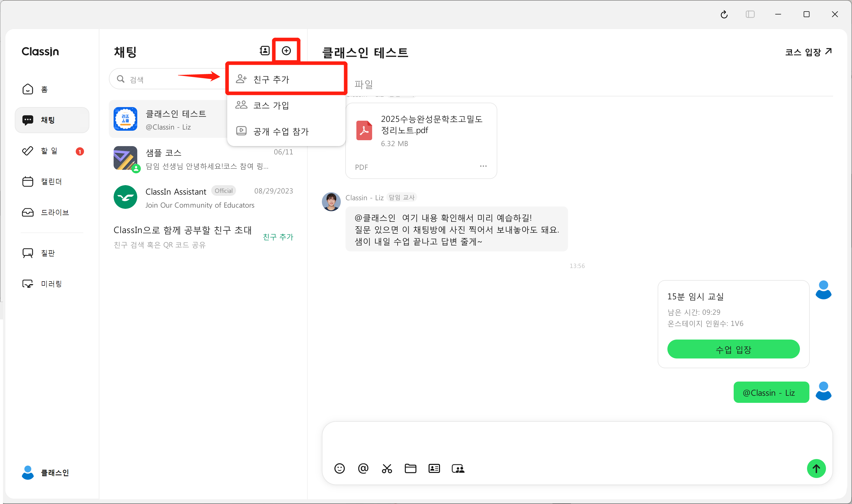Open the Mirroring (미러링) section
Image resolution: width=852 pixels, height=504 pixels.
pos(52,284)
